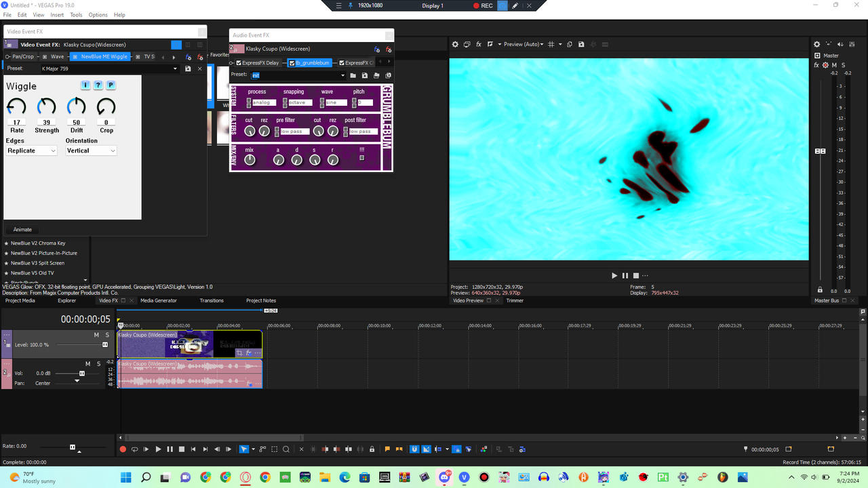Copy preview snapshot to clipboard

[x=570, y=44]
